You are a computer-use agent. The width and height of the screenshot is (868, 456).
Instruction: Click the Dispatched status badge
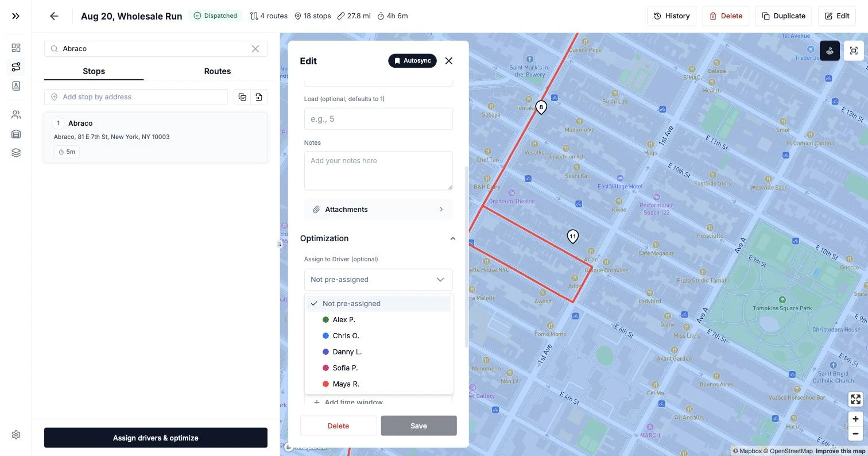coord(215,16)
